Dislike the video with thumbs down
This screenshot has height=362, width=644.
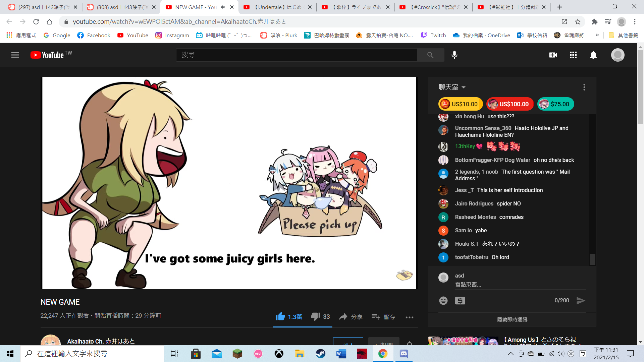tap(316, 316)
